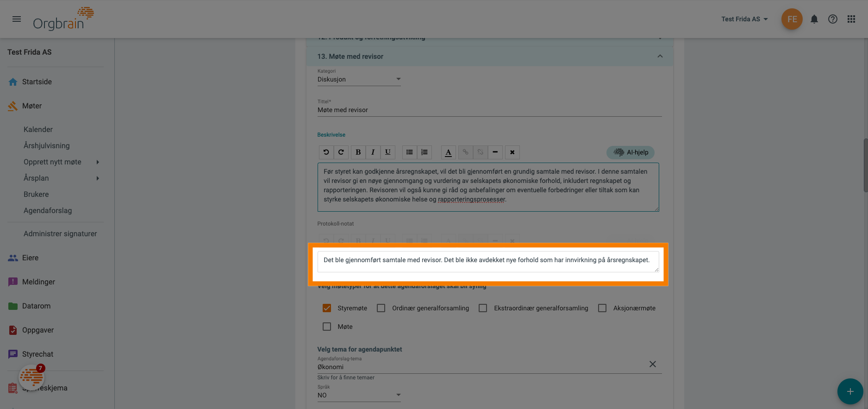Insert horizontal line in Beskrivelse editor

click(495, 152)
